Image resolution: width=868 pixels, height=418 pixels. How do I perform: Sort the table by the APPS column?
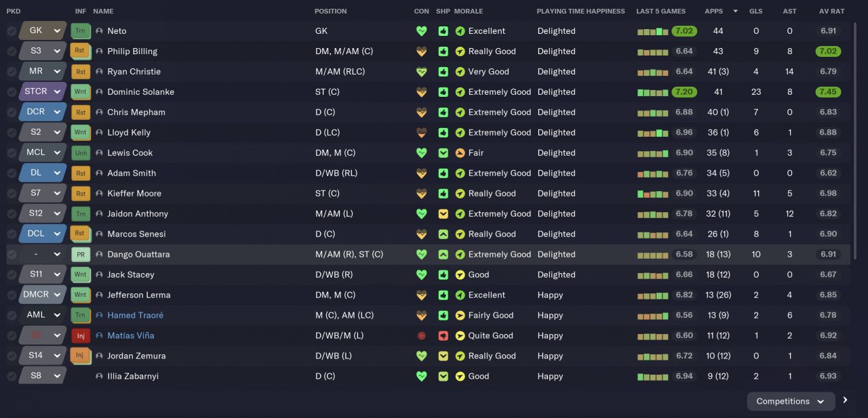[714, 11]
